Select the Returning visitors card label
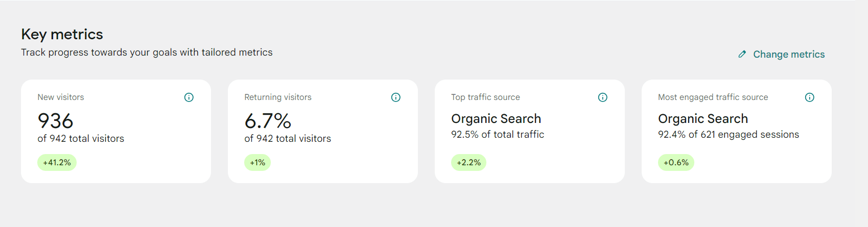Viewport: 868px width, 227px height. point(277,97)
